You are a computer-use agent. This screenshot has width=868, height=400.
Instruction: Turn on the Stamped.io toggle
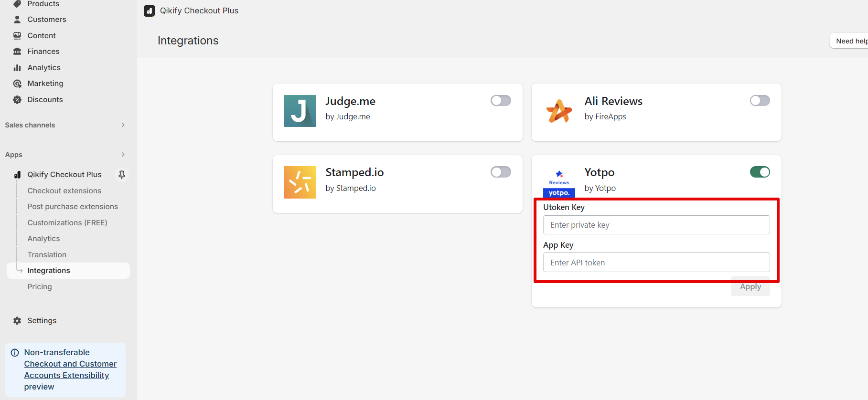(x=501, y=172)
